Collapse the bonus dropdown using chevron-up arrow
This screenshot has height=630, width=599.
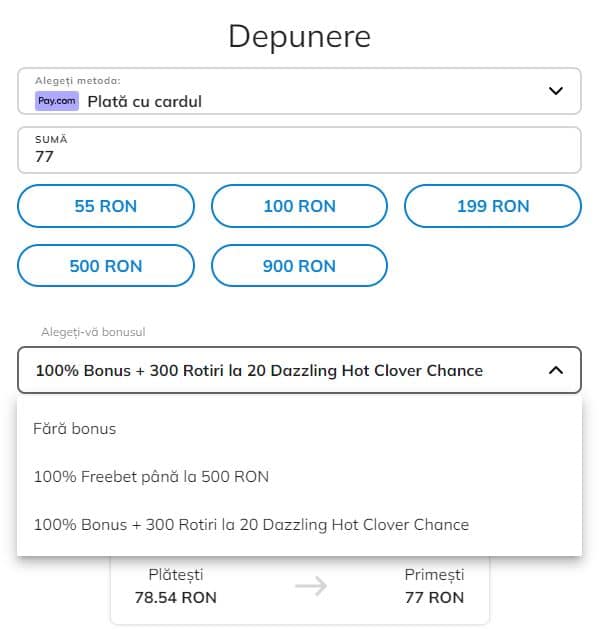coord(556,370)
